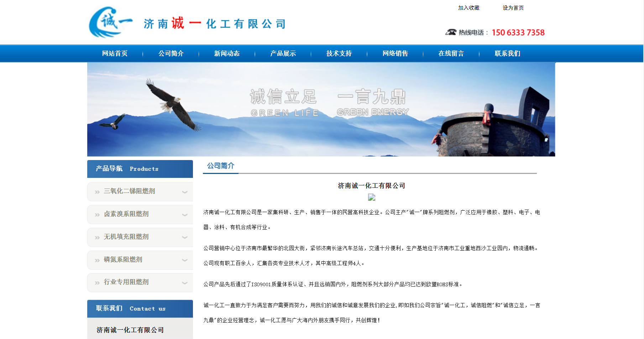Click the hotline telephone icon
Viewport: 644px width, 339px height.
[451, 32]
